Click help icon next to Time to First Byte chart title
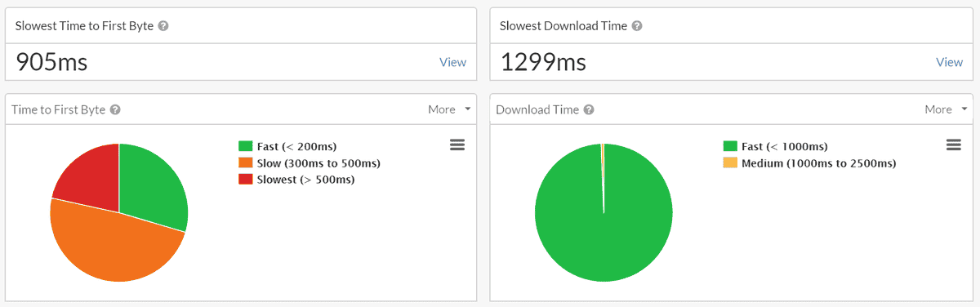Viewport: 980px width, 307px height. tap(116, 109)
